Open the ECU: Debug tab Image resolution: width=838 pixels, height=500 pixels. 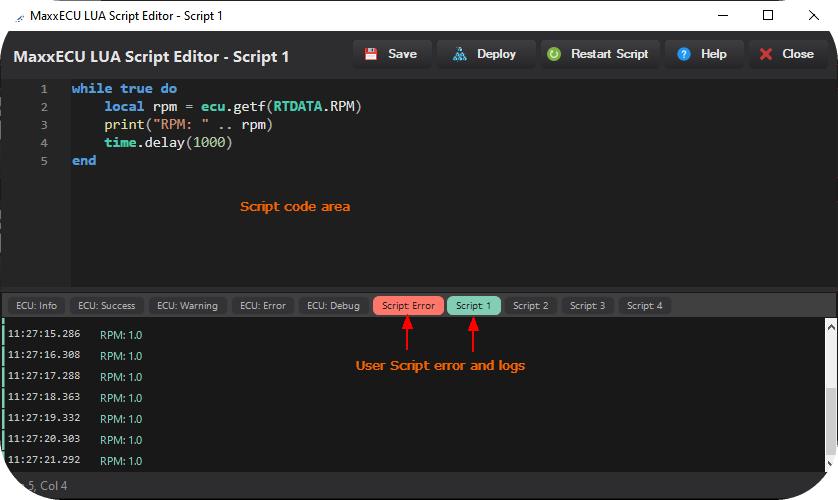point(333,306)
